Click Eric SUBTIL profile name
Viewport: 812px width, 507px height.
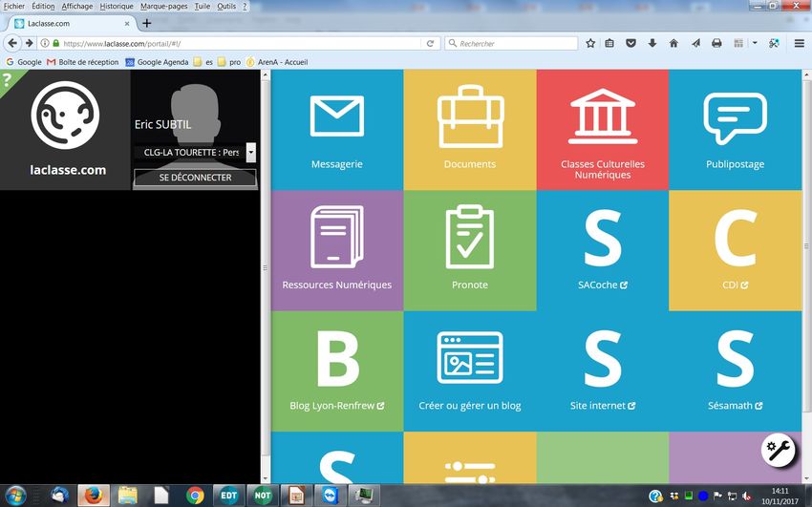click(x=162, y=125)
